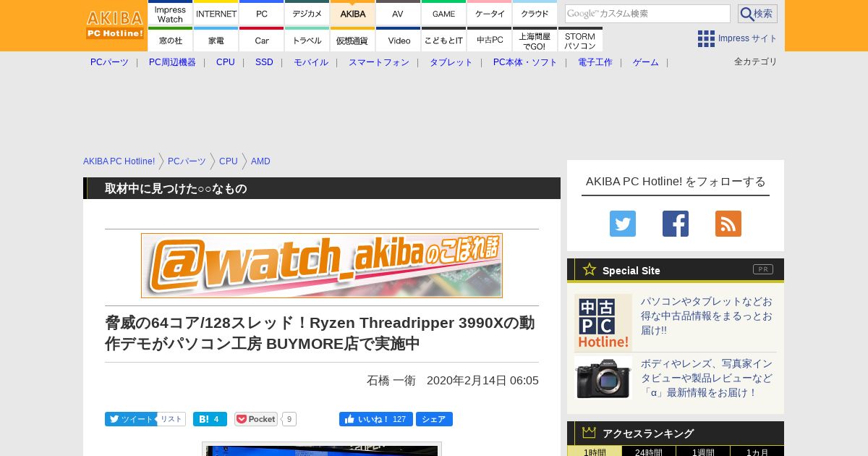Select the 1時間 ranking tab
The height and width of the screenshot is (456, 868).
click(595, 452)
